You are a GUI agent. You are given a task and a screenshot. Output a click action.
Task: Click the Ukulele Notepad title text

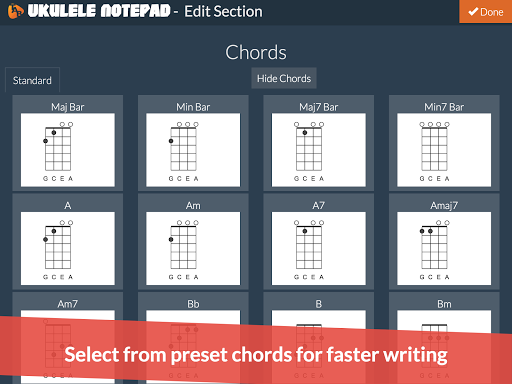[99, 11]
